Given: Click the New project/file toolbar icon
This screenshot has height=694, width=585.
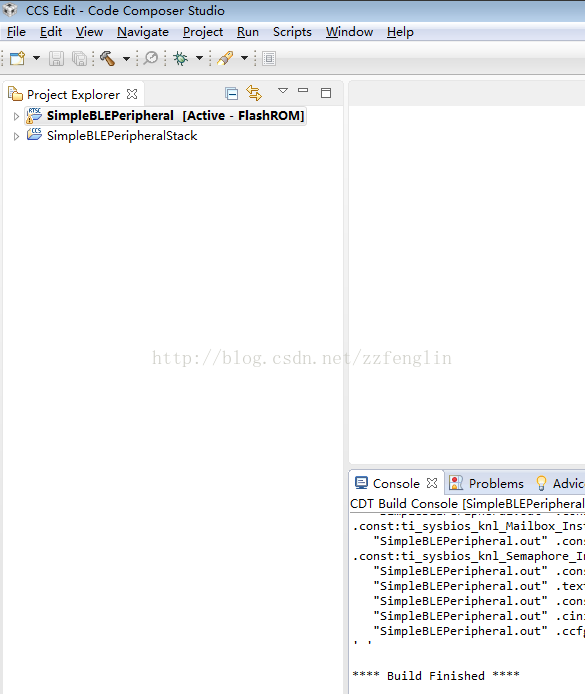Looking at the screenshot, I should (18, 58).
